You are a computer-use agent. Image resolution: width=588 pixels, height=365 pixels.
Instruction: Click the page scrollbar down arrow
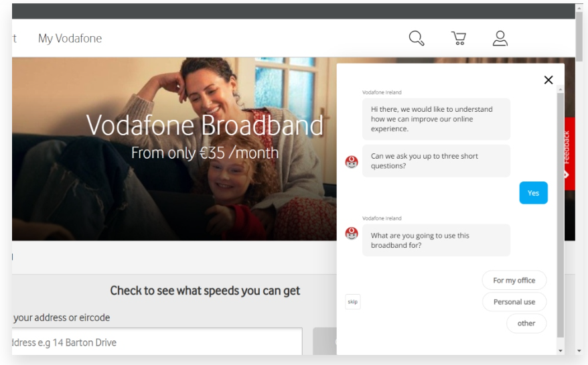pos(579,351)
